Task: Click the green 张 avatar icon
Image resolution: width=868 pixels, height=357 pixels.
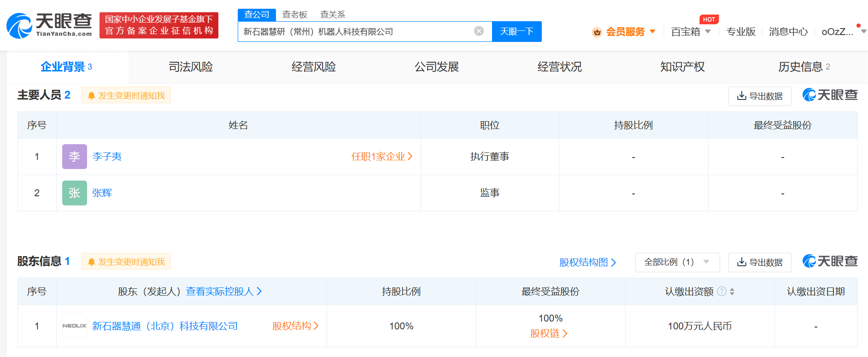Action: tap(74, 193)
